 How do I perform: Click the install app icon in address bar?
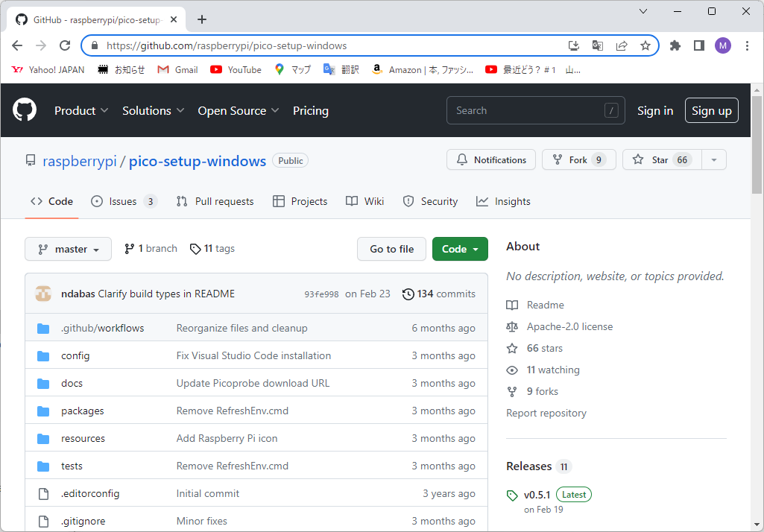click(x=574, y=45)
